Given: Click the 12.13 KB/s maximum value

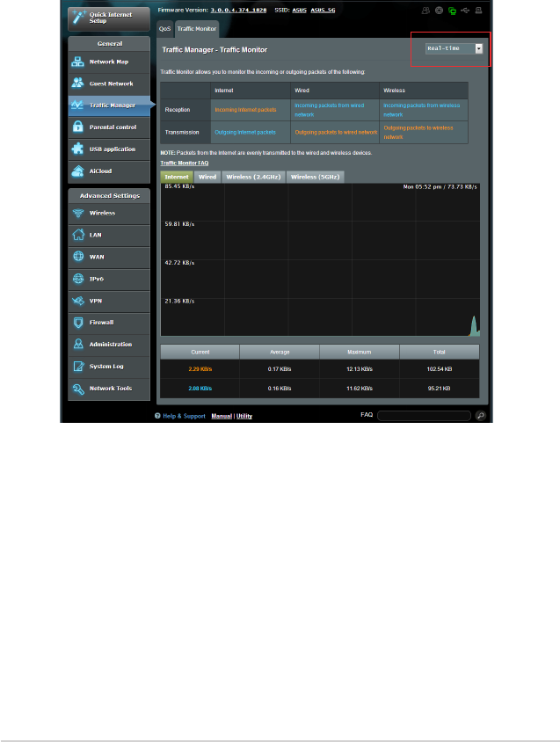Looking at the screenshot, I should tap(360, 369).
